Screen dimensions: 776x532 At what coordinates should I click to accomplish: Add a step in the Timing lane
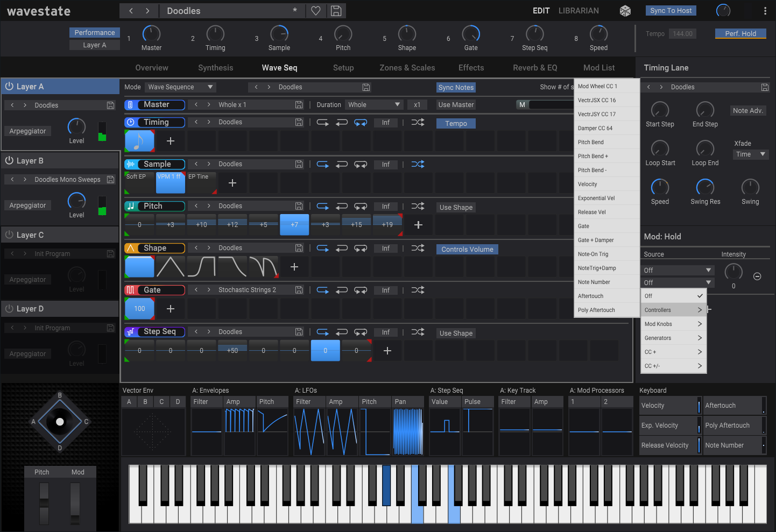tap(171, 141)
